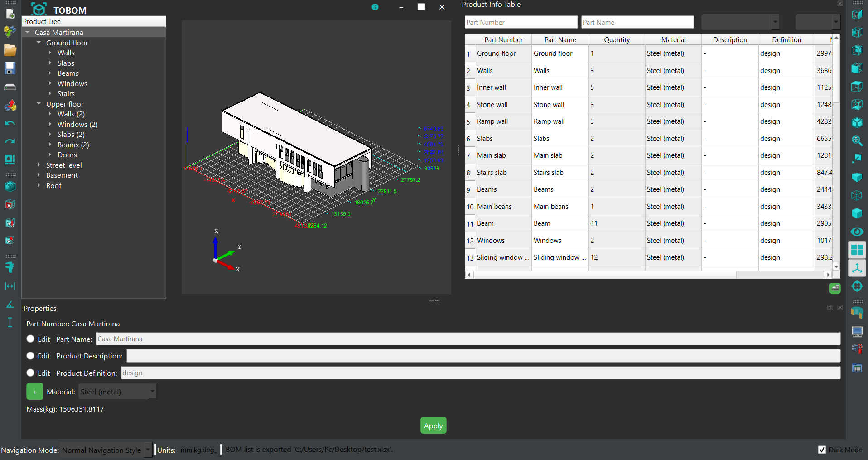868x460 pixels.
Task: Uncheck the Dark Mode checkbox
Action: tap(822, 450)
